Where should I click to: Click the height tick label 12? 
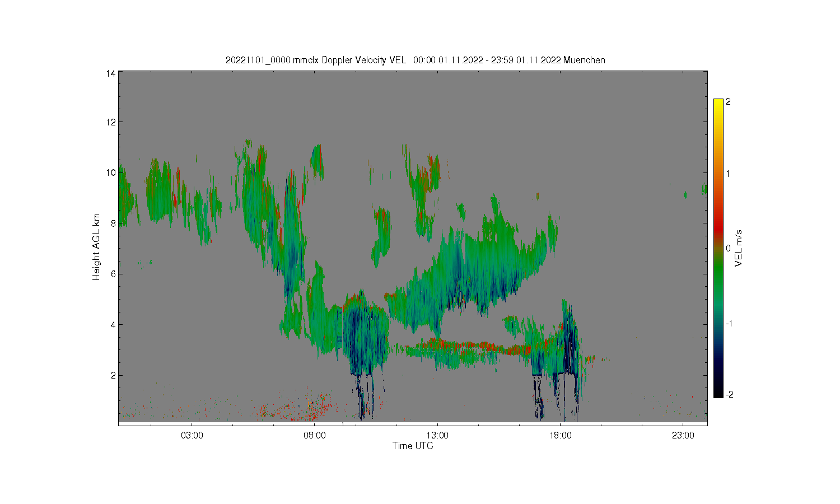pyautogui.click(x=111, y=122)
